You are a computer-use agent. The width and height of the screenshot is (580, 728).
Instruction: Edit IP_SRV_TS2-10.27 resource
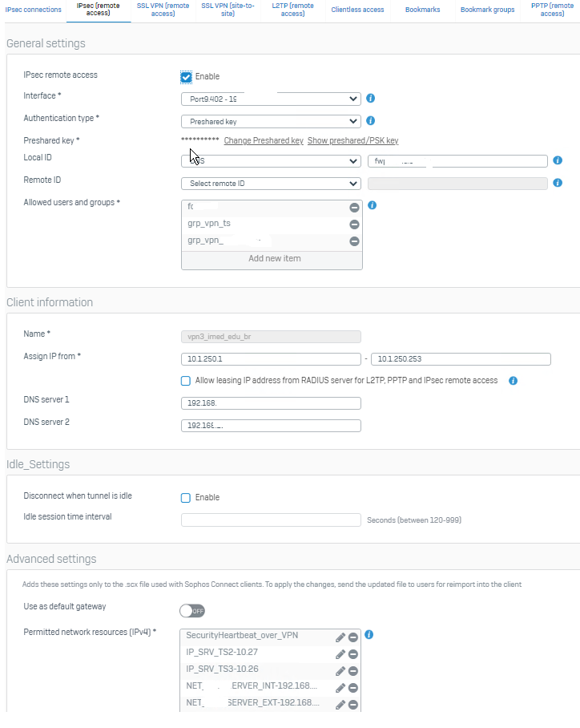[340, 654]
